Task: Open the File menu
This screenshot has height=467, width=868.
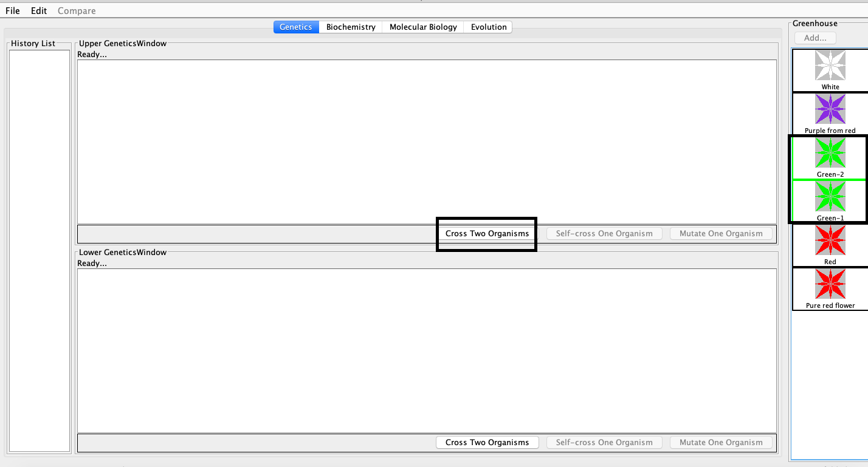Action: (x=12, y=11)
